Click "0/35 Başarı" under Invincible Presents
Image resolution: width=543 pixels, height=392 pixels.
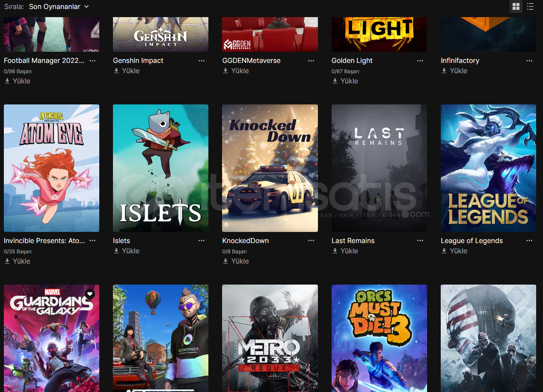point(18,252)
